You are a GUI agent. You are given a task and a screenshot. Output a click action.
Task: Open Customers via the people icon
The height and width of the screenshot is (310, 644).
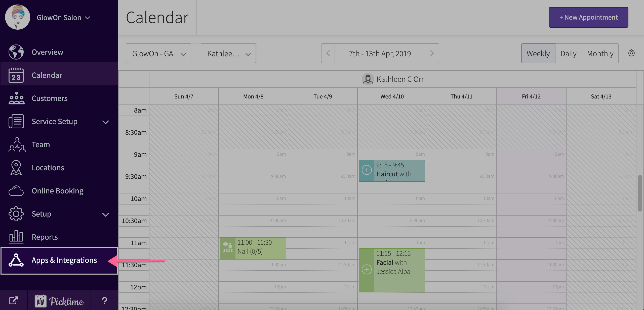click(x=16, y=98)
